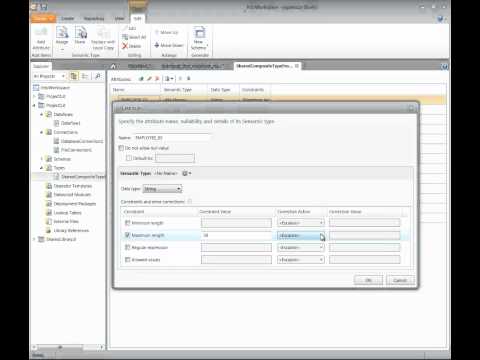Toggle the Default to checkbox

coord(129,158)
